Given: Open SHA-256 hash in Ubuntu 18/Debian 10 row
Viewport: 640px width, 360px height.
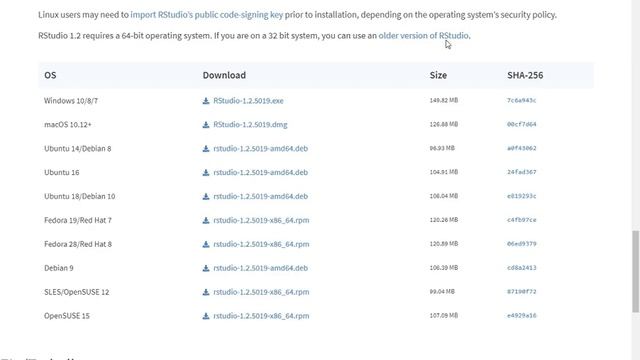Looking at the screenshot, I should [x=522, y=196].
